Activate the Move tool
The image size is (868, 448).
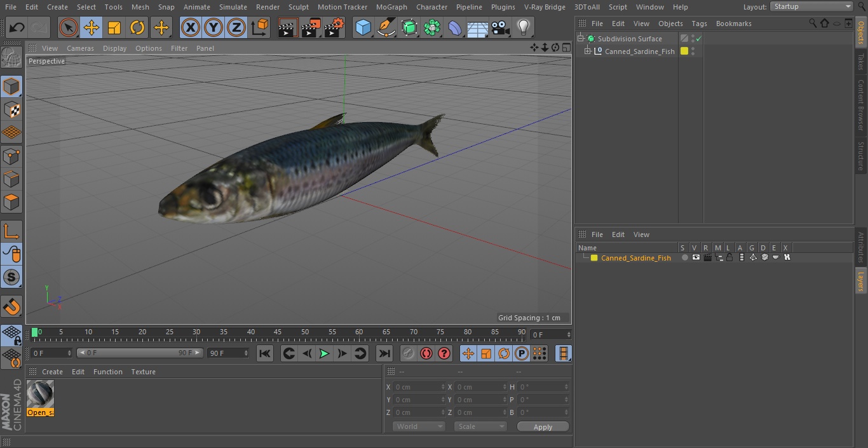click(92, 27)
